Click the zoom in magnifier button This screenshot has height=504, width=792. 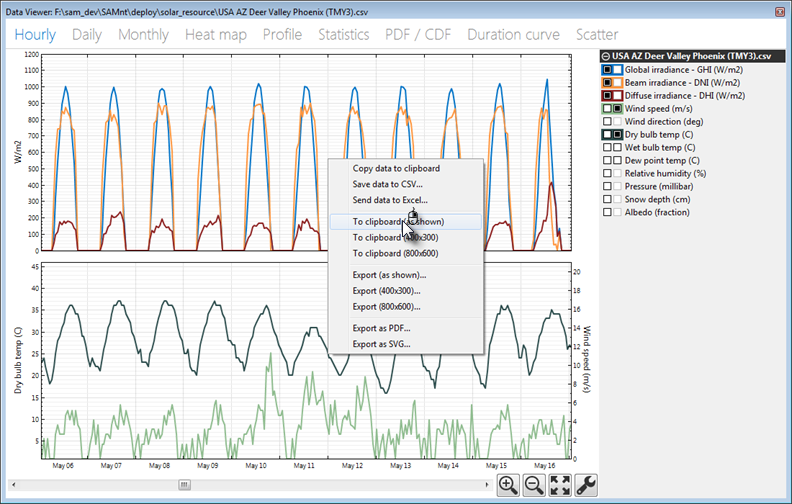[x=509, y=485]
